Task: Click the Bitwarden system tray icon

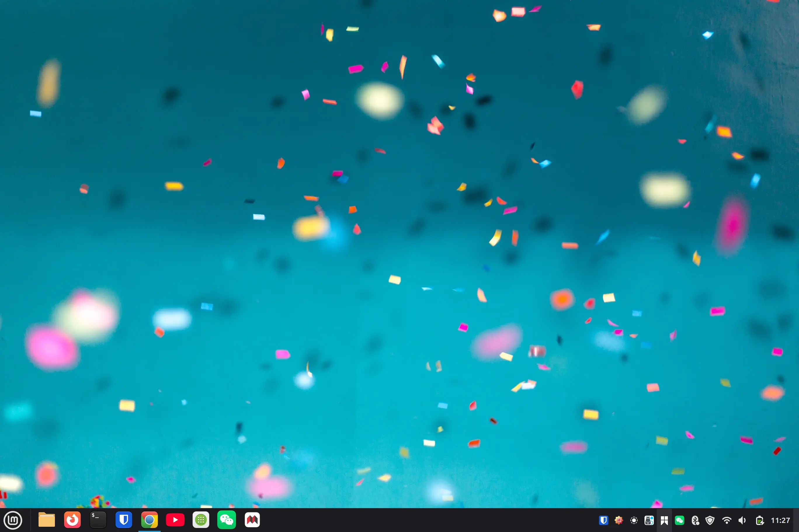Action: (x=604, y=520)
